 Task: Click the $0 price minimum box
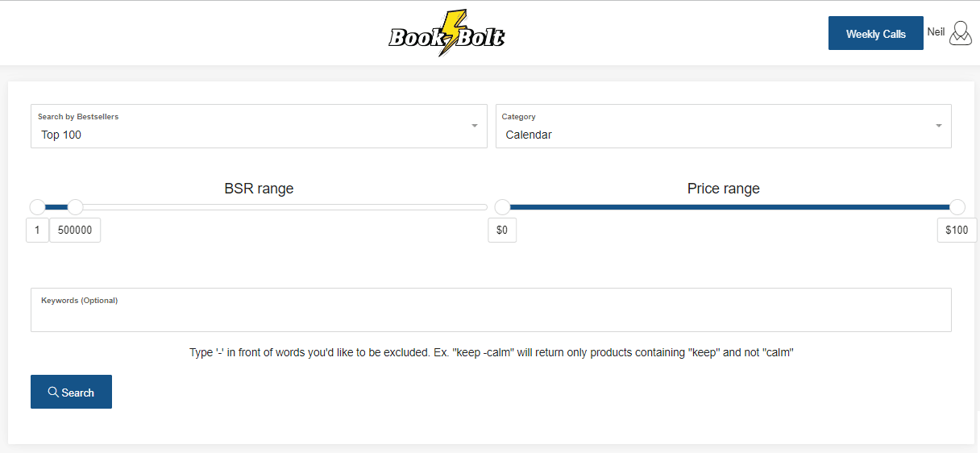pyautogui.click(x=502, y=231)
